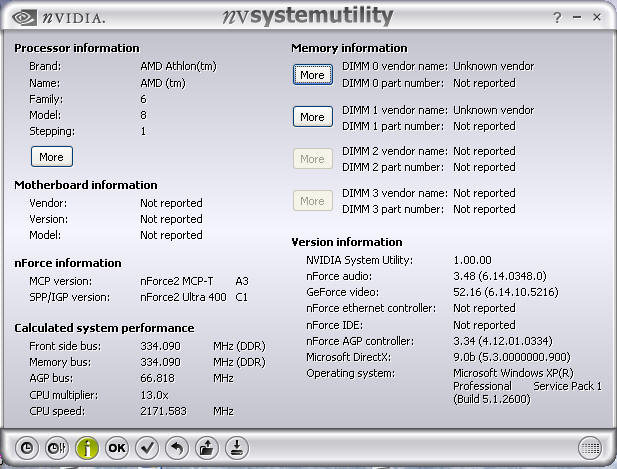The image size is (617, 469).
Task: Open the clock settings icon in bottom toolbar
Action: point(27,448)
